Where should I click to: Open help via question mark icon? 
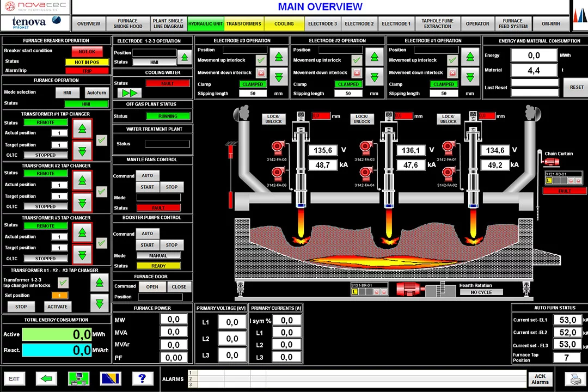[x=142, y=378]
